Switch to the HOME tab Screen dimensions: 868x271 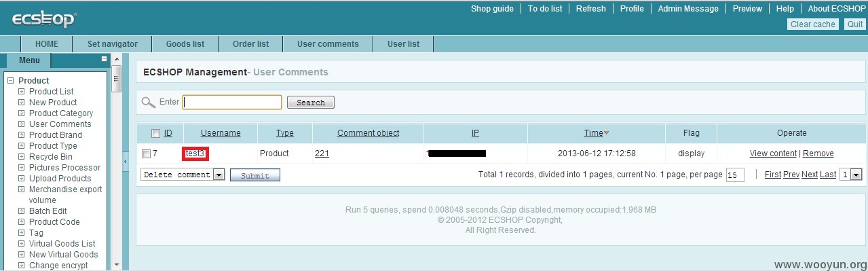coord(46,44)
